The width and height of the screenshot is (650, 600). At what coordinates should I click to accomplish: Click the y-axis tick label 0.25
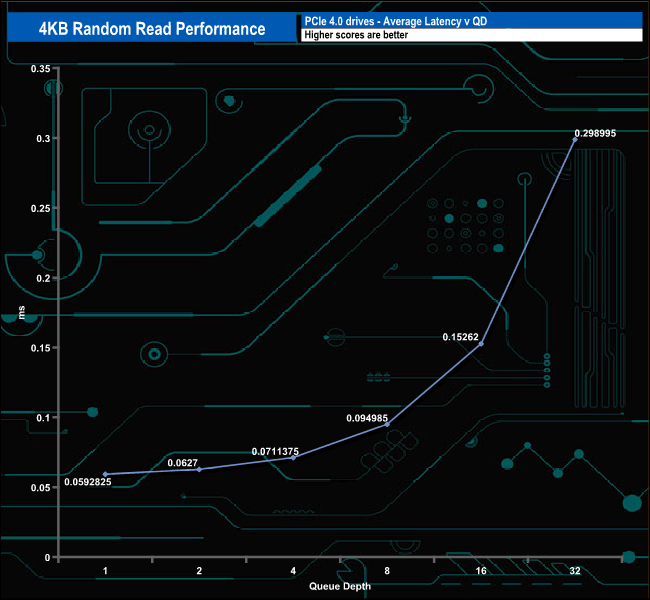tap(41, 209)
